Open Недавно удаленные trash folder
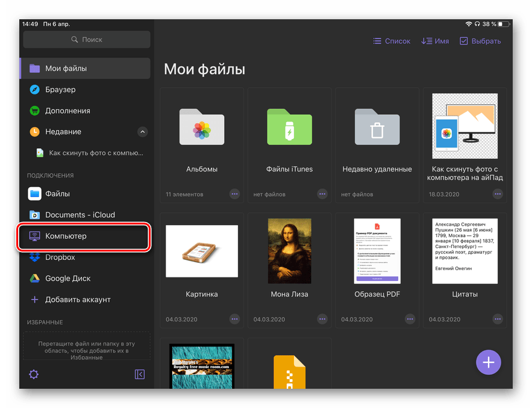The image size is (532, 408). [377, 127]
